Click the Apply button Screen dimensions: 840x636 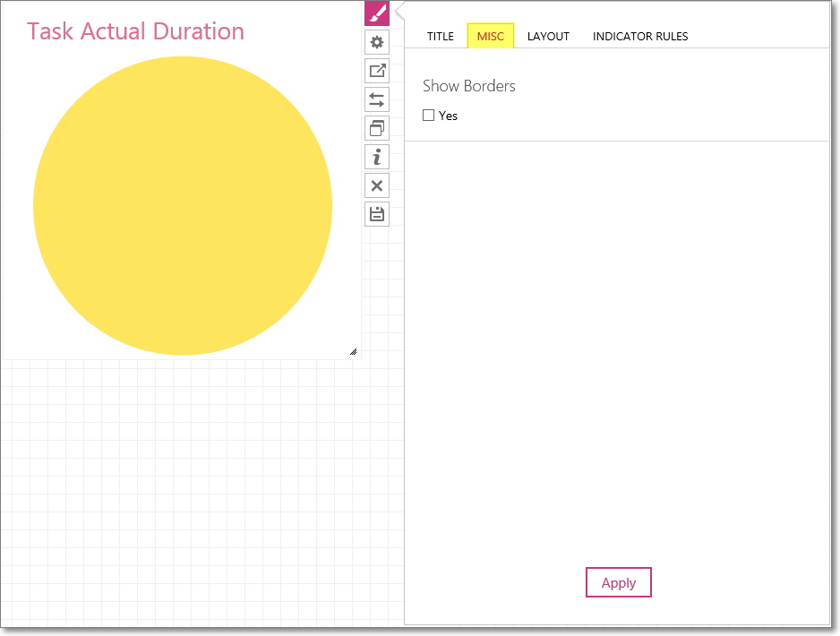pyautogui.click(x=619, y=582)
